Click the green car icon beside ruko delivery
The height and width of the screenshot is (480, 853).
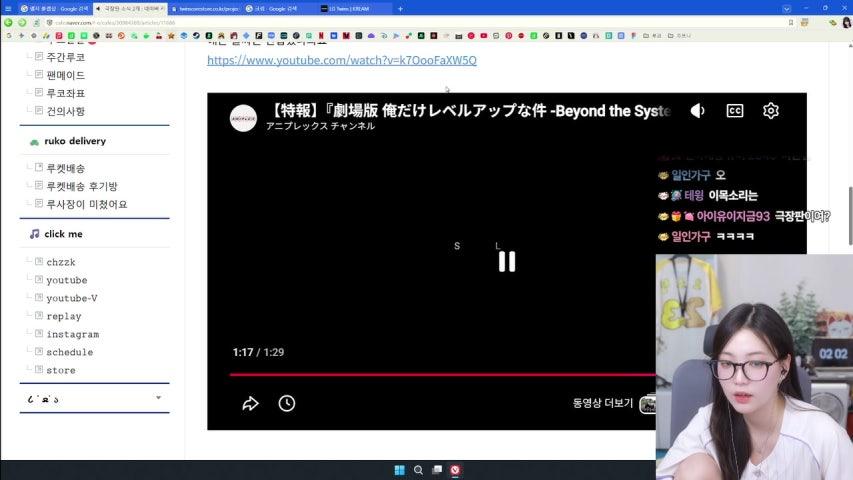coord(34,141)
